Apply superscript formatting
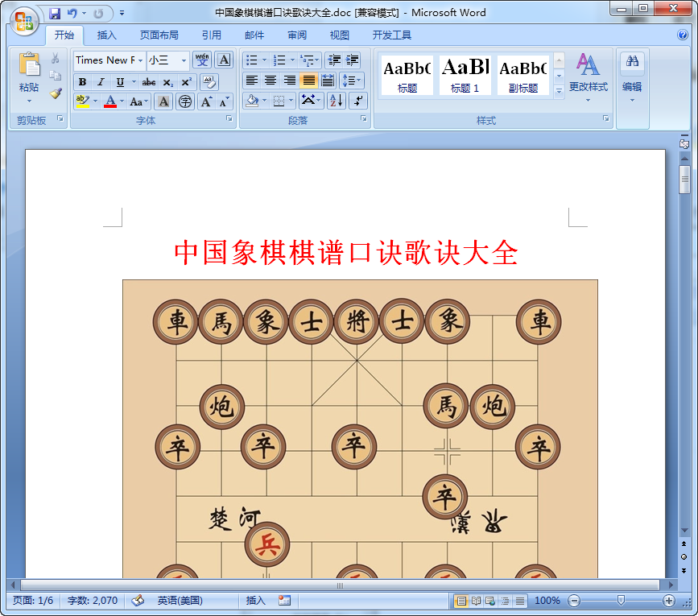Screen dimensions: 698x616 (x=186, y=81)
